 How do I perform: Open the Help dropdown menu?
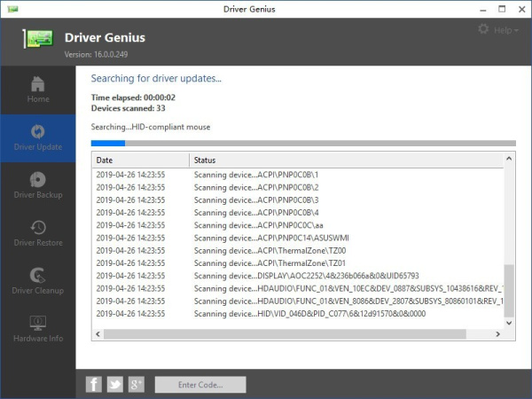coord(506,30)
